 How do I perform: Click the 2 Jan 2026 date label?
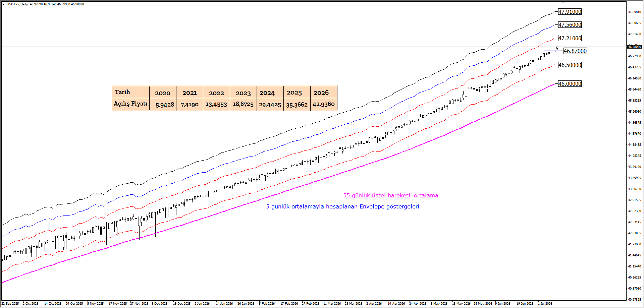[202, 304]
